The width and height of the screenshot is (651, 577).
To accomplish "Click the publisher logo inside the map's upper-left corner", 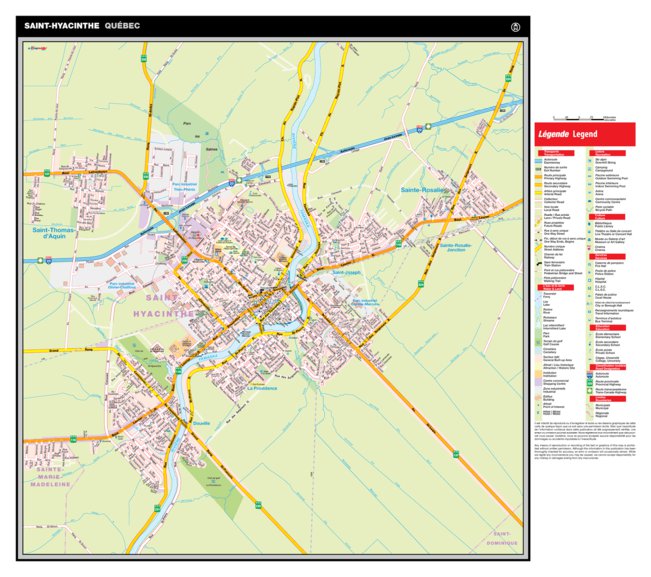I will click(x=36, y=48).
